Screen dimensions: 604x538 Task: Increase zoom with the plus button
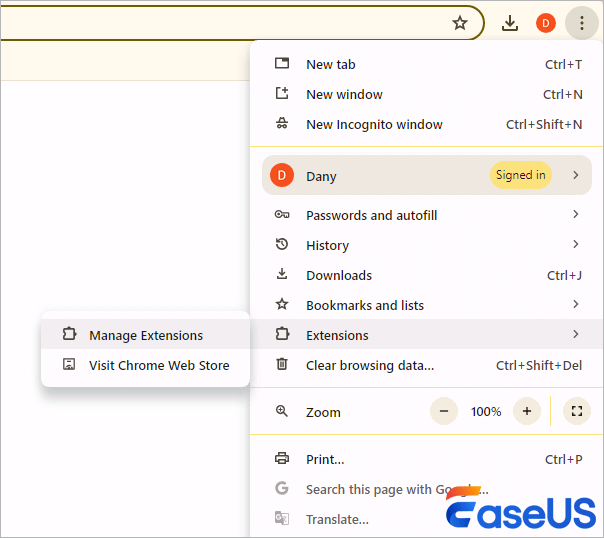pos(526,411)
